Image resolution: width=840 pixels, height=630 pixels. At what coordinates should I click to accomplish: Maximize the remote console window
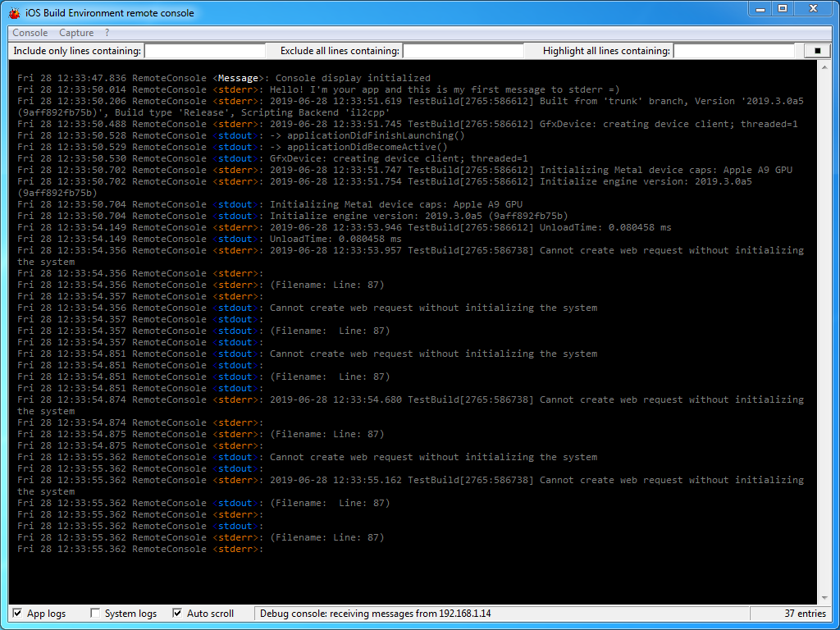coord(783,9)
